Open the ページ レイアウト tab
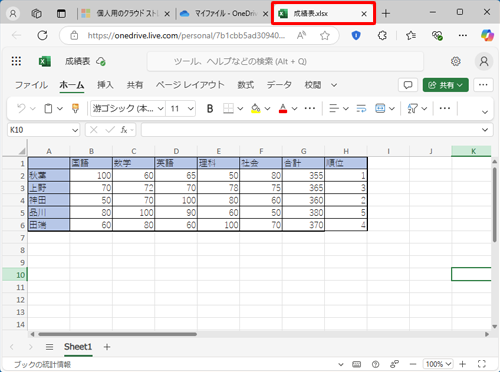Image resolution: width=500 pixels, height=372 pixels. pos(190,85)
